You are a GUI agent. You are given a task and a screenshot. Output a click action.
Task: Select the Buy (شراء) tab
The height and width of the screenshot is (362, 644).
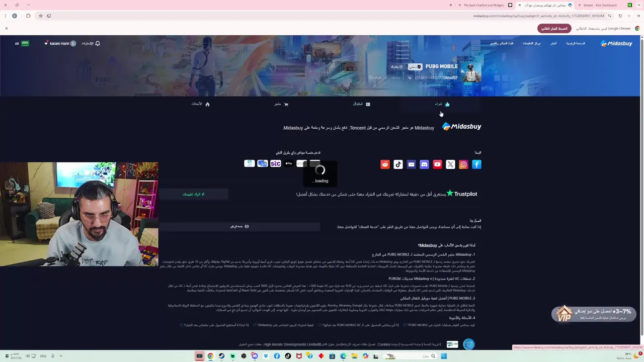click(441, 104)
